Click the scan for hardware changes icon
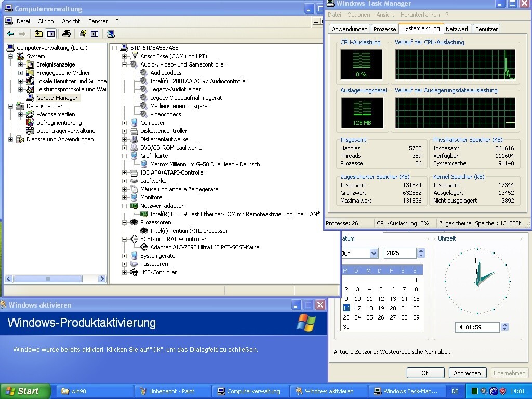The image size is (532, 399). coord(111,34)
